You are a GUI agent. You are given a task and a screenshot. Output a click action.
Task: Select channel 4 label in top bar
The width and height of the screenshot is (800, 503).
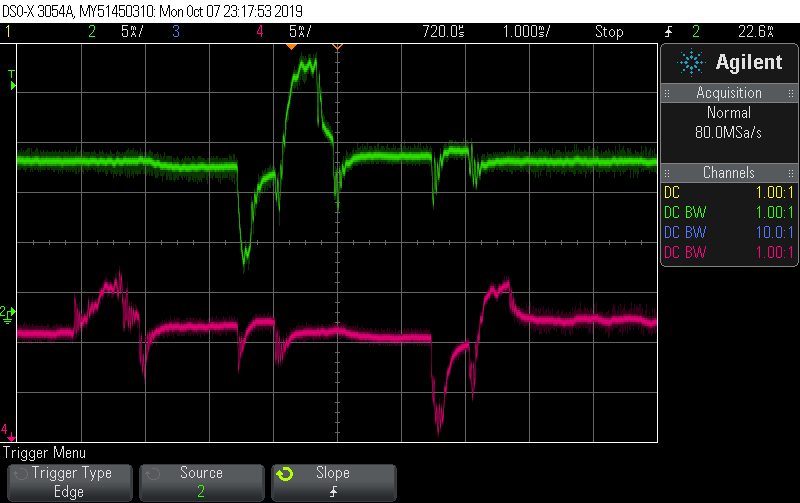click(x=259, y=32)
